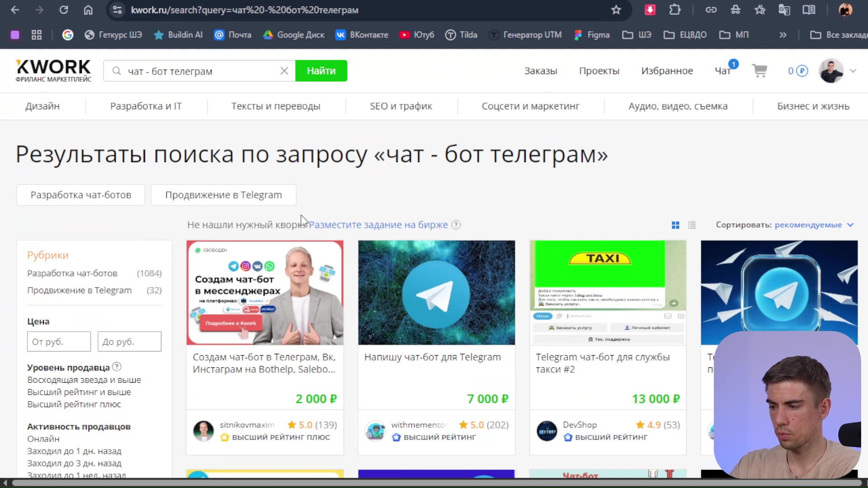Open the Соцсети и маркетинг category menu
Screen dimensions: 868x488
click(530, 106)
